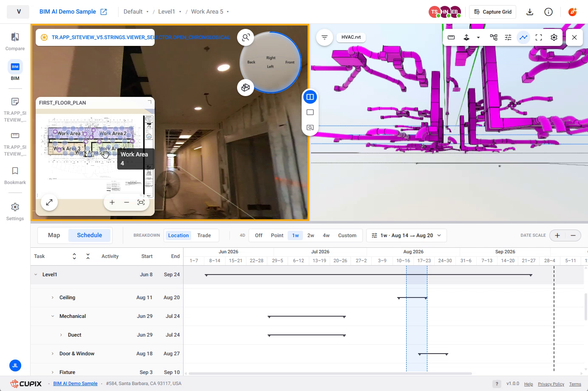Set breakdown to Trade
The height and width of the screenshot is (391, 588).
pos(204,235)
